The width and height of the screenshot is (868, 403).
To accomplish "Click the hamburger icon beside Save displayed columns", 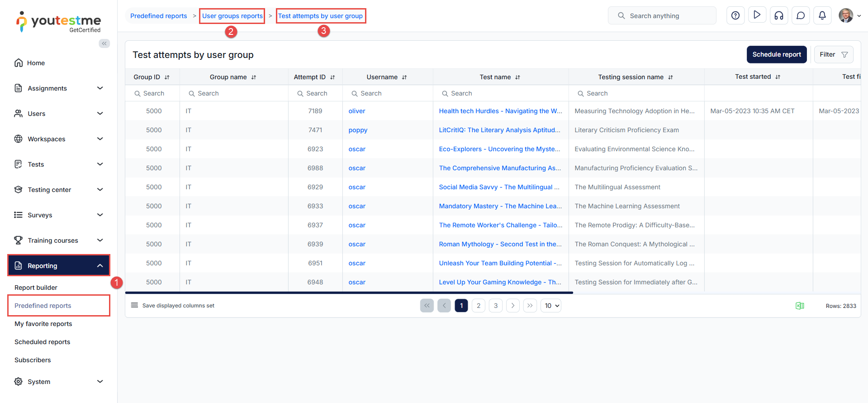I will click(x=134, y=305).
